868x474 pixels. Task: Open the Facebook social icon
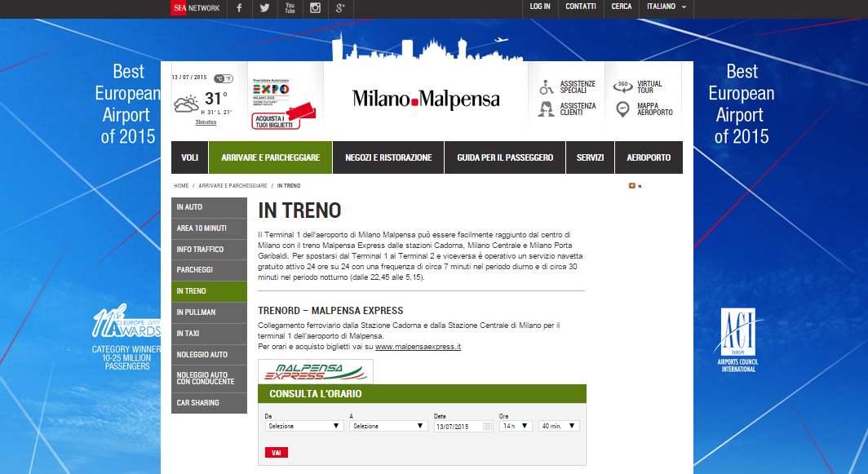coord(239,8)
